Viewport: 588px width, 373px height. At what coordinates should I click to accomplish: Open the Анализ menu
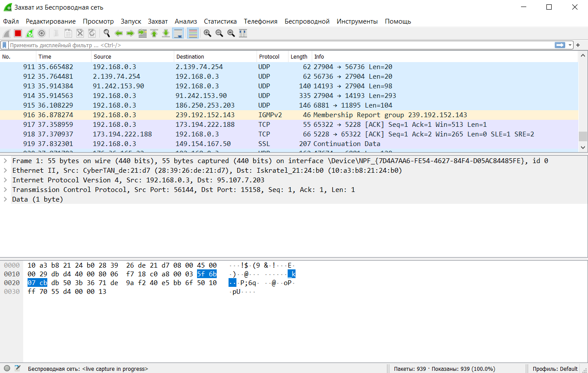(186, 21)
